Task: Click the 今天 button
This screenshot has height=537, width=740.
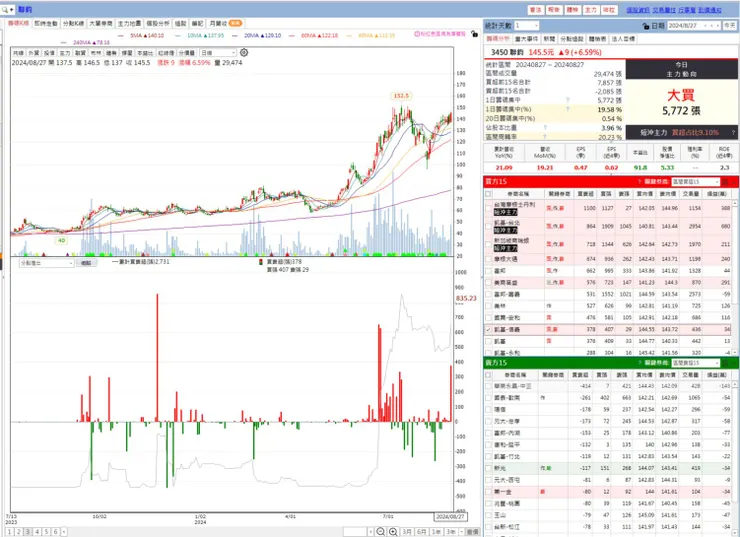Action: tap(730, 25)
